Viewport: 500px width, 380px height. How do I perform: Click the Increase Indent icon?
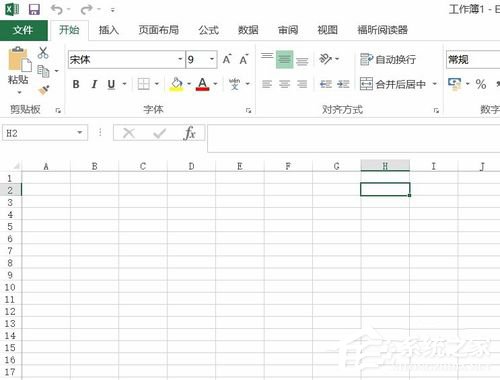(x=343, y=84)
